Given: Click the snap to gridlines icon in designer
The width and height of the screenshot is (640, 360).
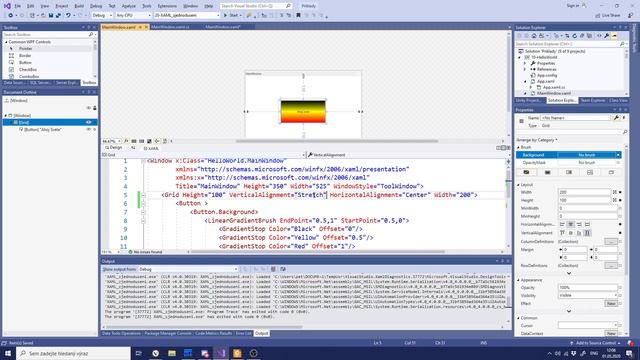Looking at the screenshot, I should 142,141.
